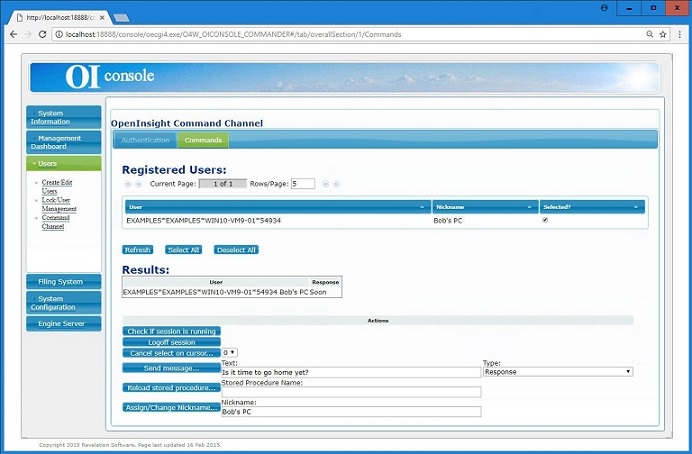Open the message Type dropdown
The height and width of the screenshot is (454, 692).
[x=558, y=372]
